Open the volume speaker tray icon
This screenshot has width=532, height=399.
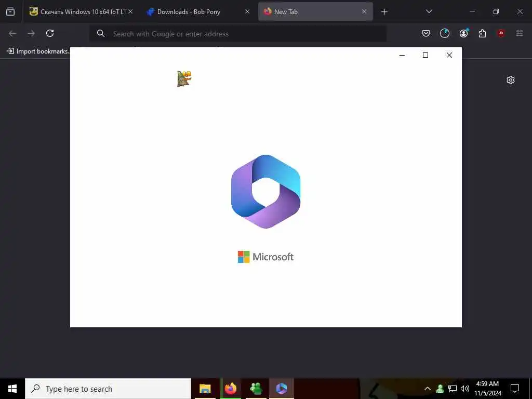464,389
